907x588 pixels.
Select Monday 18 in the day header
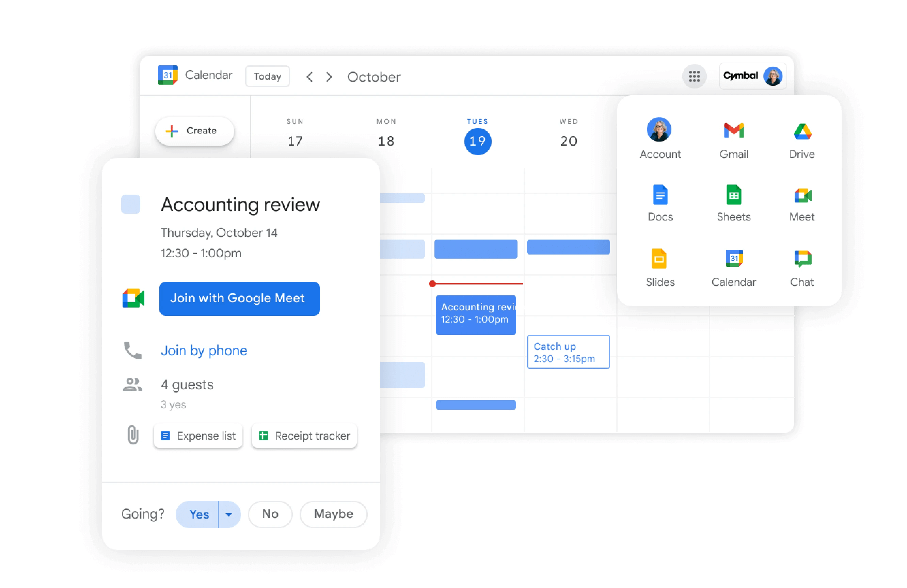[386, 141]
